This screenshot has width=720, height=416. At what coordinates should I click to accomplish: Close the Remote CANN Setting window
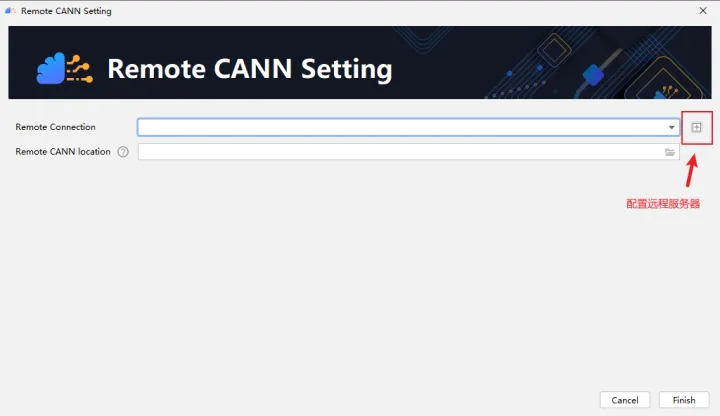[703, 11]
